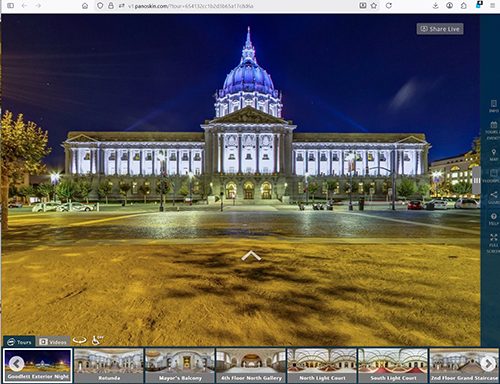Bookmark this page with star icon

tap(374, 6)
